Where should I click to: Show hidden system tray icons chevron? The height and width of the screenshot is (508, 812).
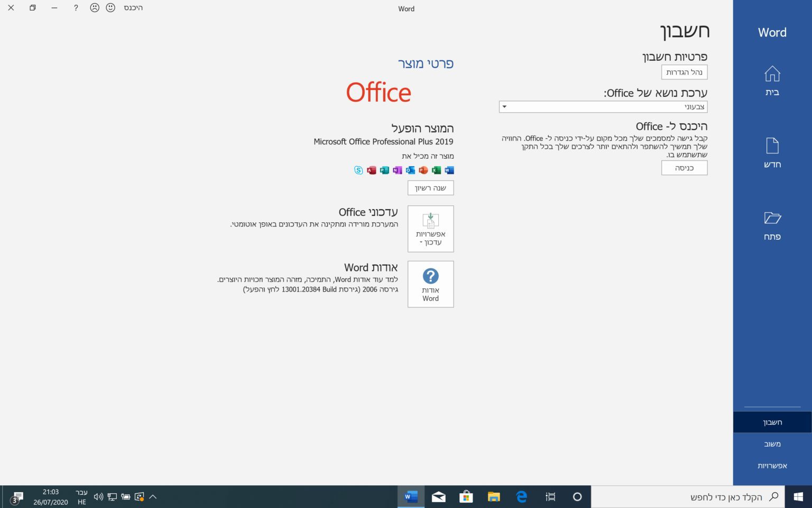[x=153, y=496]
